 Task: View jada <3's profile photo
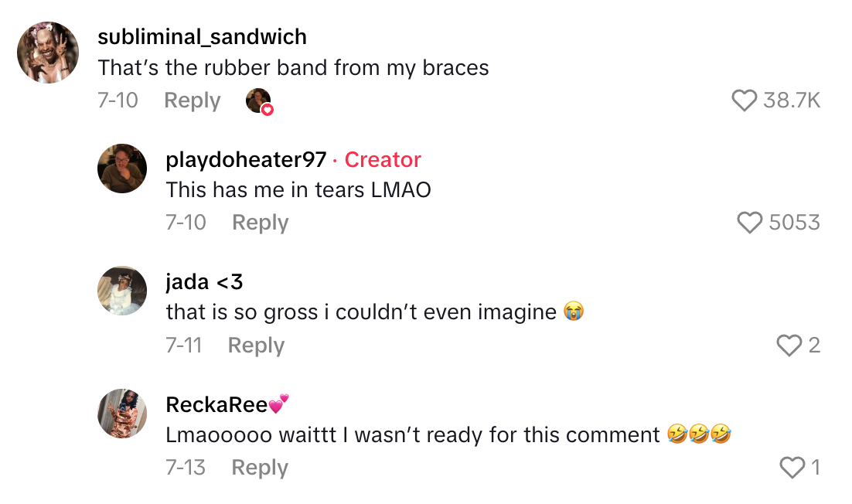122,291
